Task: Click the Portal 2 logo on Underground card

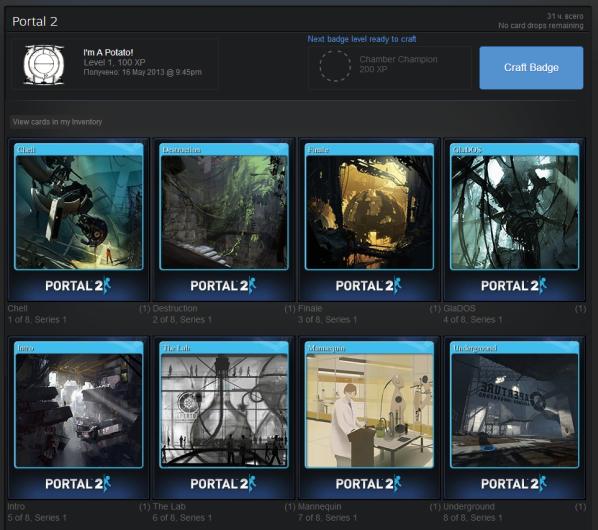Action: click(514, 483)
